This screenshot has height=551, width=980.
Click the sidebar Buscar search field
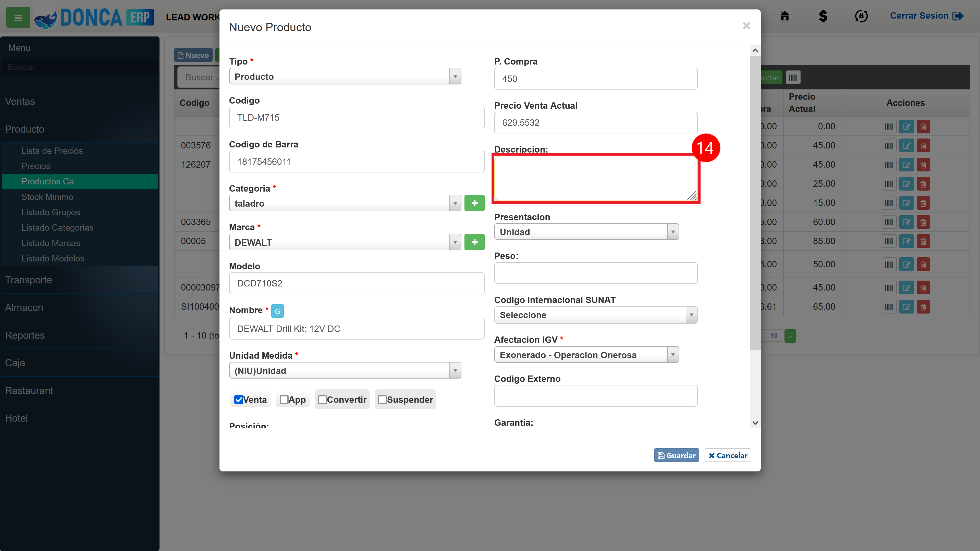click(80, 67)
